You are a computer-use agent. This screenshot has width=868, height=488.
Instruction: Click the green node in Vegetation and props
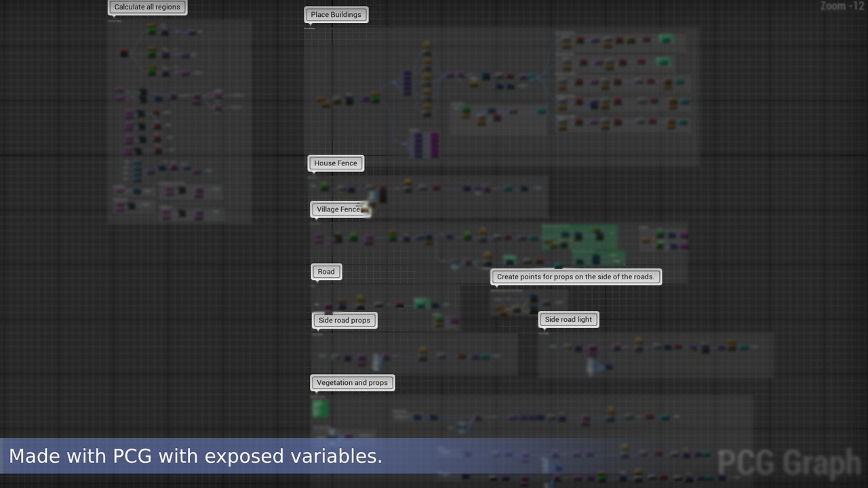(319, 407)
